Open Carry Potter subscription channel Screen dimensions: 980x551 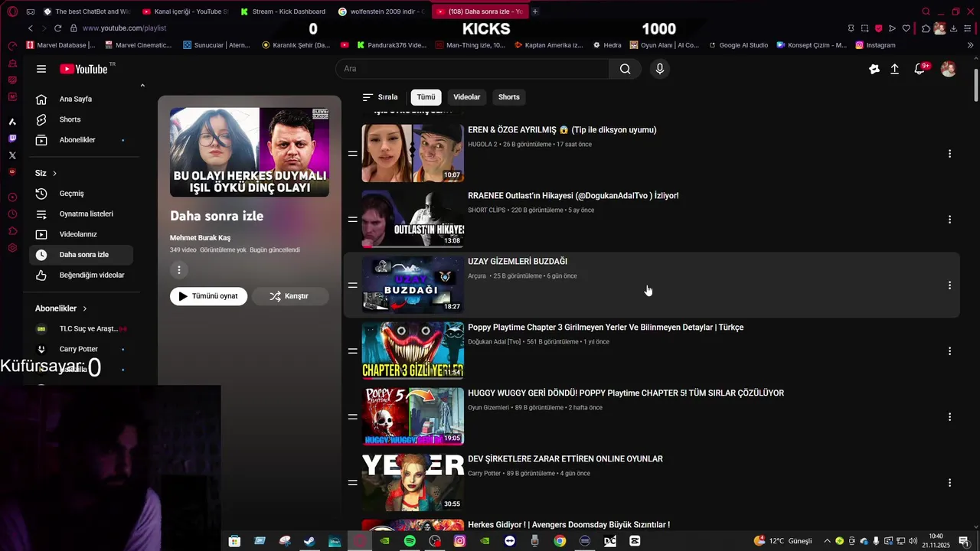click(80, 349)
